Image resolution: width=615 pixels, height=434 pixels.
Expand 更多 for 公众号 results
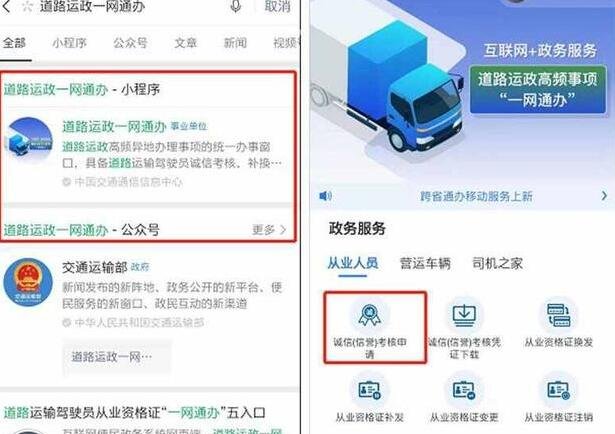[269, 230]
